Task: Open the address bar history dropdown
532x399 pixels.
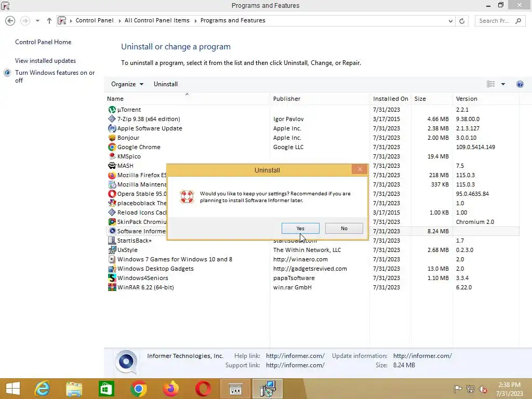Action: point(450,21)
